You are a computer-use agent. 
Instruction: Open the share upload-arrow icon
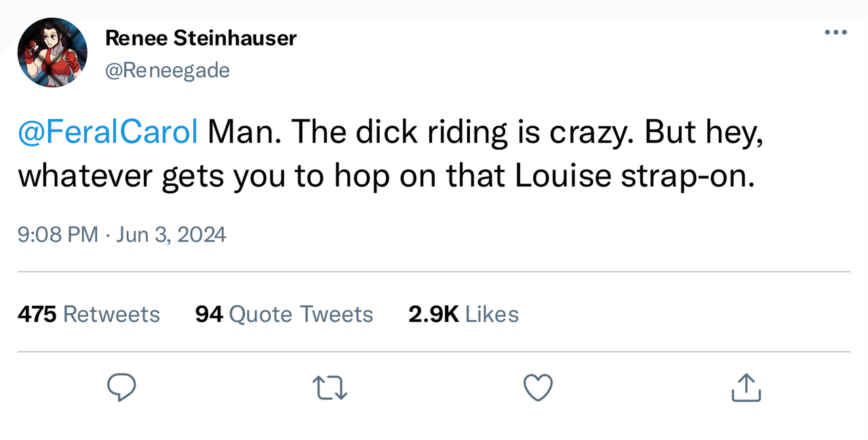pyautogui.click(x=747, y=388)
